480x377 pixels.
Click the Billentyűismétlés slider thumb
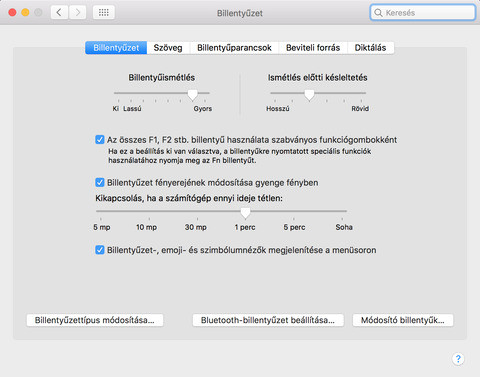[192, 95]
